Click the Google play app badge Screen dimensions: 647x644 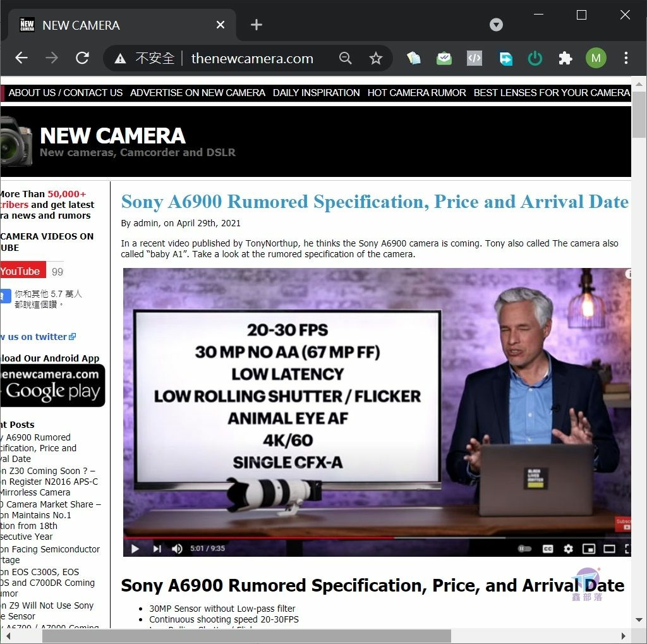tap(52, 385)
